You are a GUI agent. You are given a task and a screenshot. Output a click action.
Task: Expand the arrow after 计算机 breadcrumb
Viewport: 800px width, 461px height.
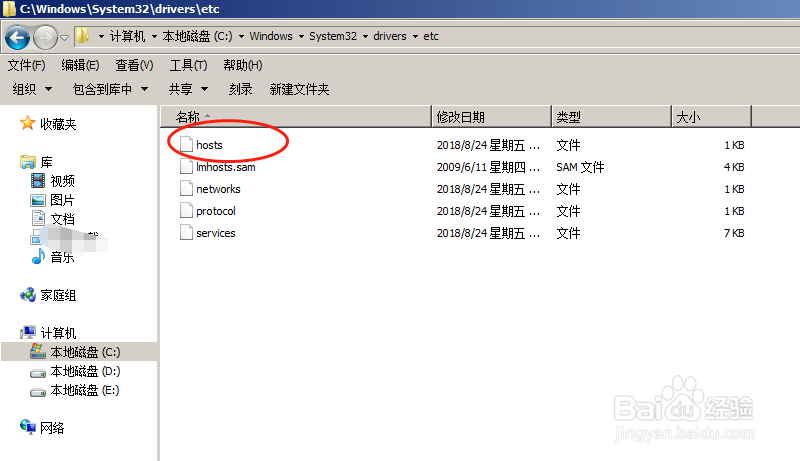pyautogui.click(x=154, y=36)
